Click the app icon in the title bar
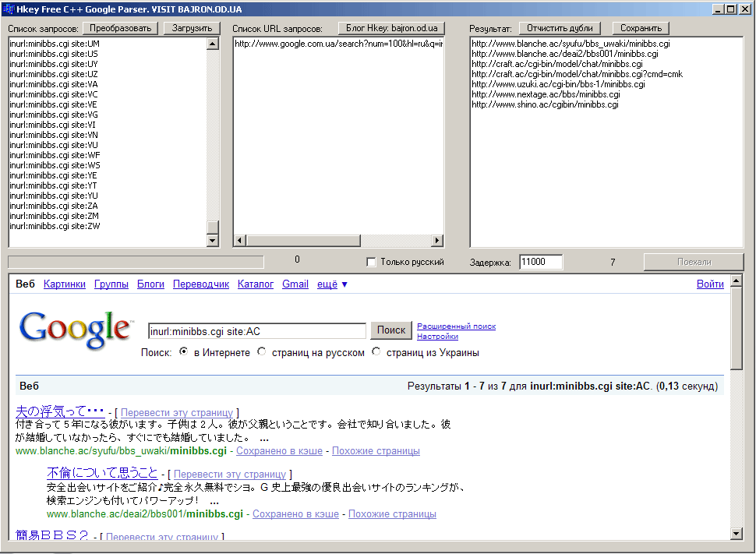 tap(9, 9)
